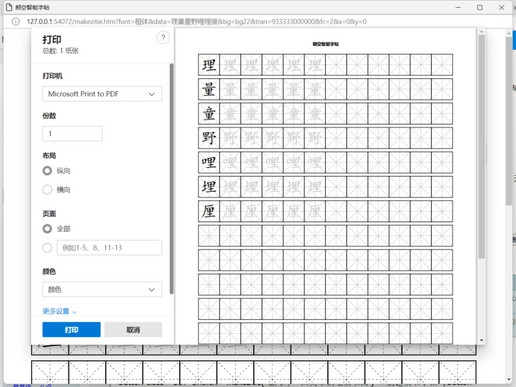Expand 更多设置 more settings

59,311
